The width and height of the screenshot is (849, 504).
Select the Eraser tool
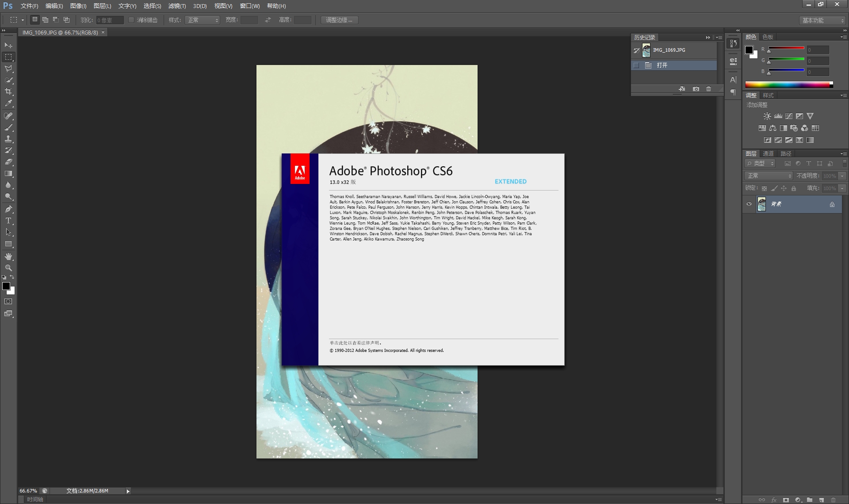[8, 162]
